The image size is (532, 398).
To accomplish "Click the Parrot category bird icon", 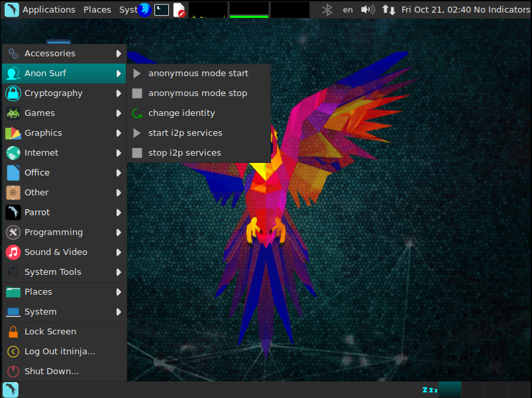I will 13,213.
